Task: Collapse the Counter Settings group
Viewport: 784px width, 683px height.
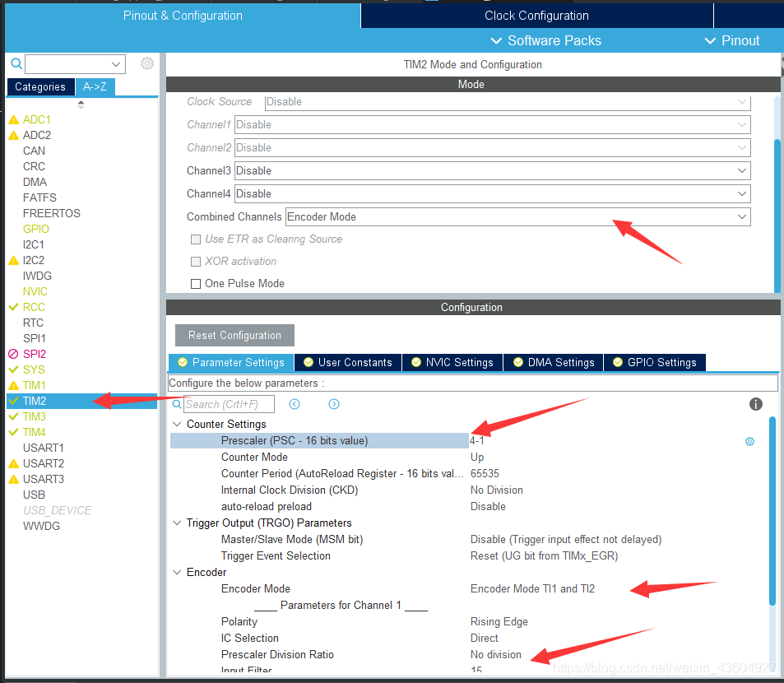Action: (x=177, y=424)
